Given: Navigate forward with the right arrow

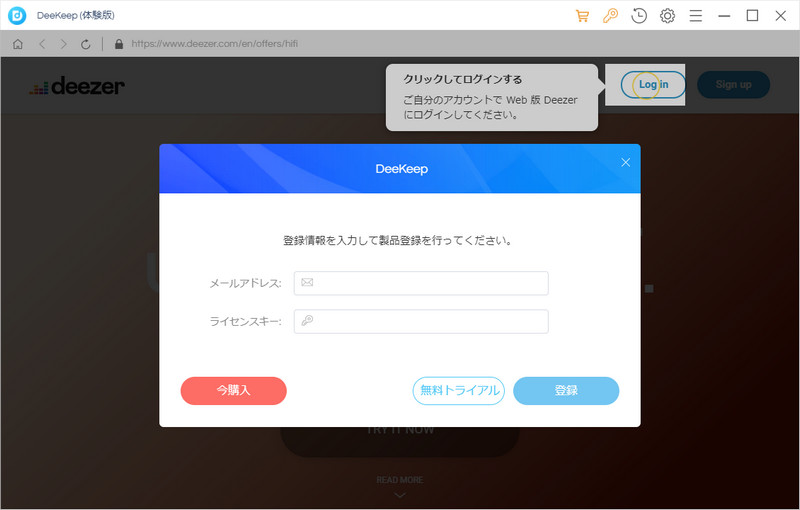Looking at the screenshot, I should (x=63, y=44).
